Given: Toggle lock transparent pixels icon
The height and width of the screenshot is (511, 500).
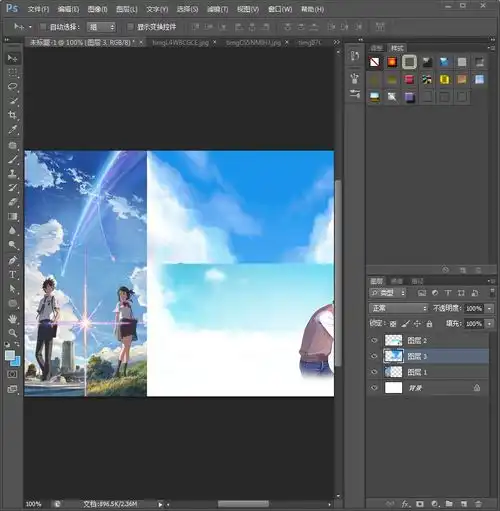Looking at the screenshot, I should (393, 324).
